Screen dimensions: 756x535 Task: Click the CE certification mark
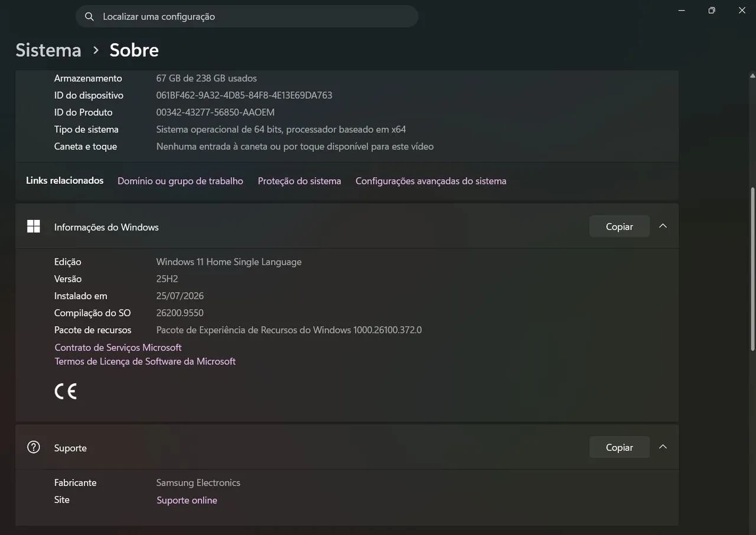coord(66,391)
